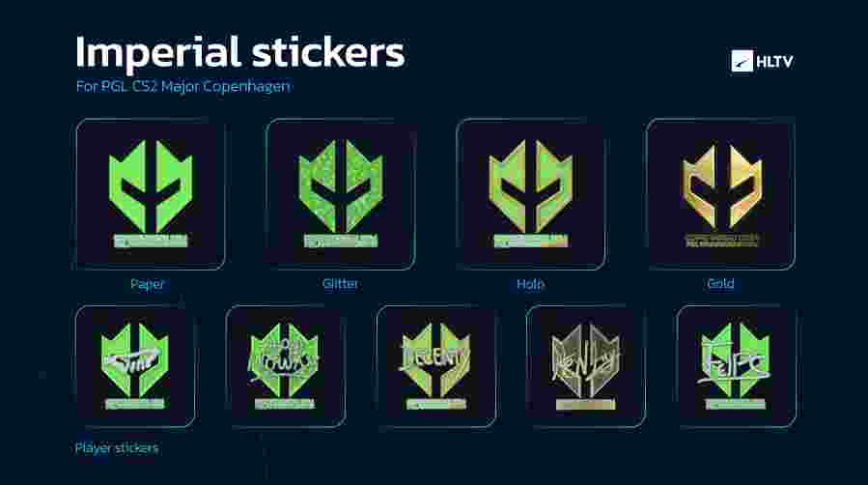Image resolution: width=868 pixels, height=485 pixels.
Task: Click the Imperial stickers headline
Action: point(240,52)
